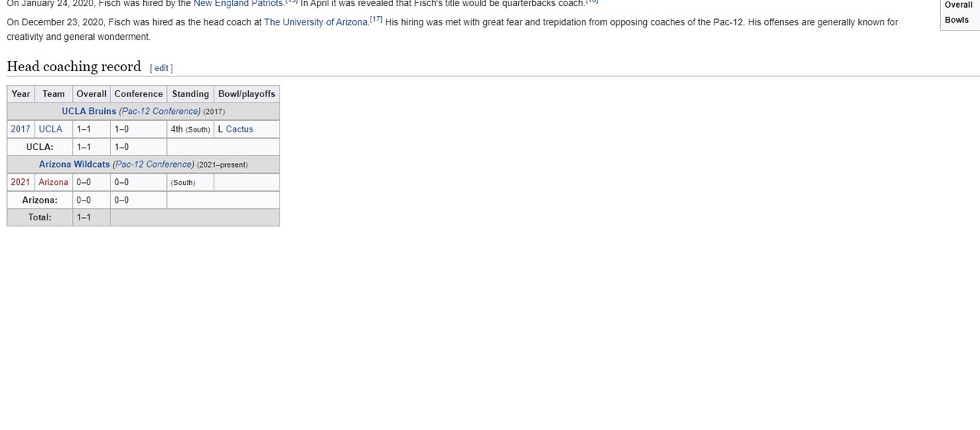This screenshot has height=430, width=980.
Task: Click the Total: row label
Action: (x=40, y=217)
